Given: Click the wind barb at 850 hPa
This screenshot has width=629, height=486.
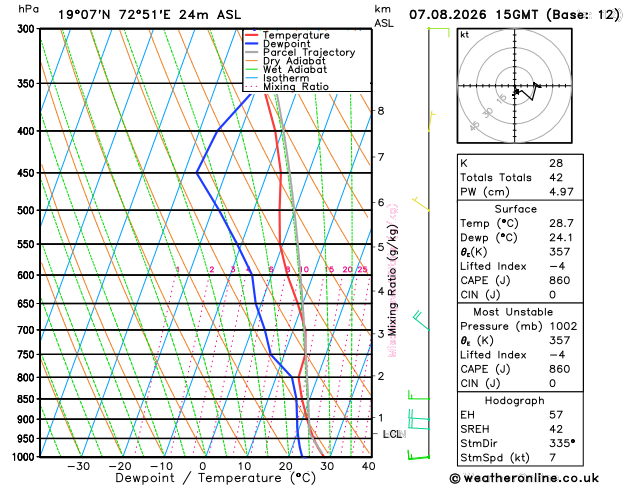Looking at the screenshot, I should 419,395.
